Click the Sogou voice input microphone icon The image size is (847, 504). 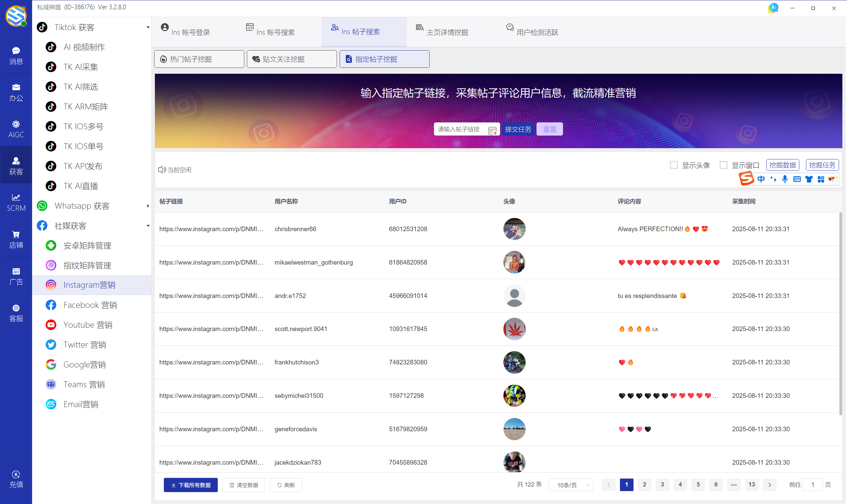(x=785, y=179)
